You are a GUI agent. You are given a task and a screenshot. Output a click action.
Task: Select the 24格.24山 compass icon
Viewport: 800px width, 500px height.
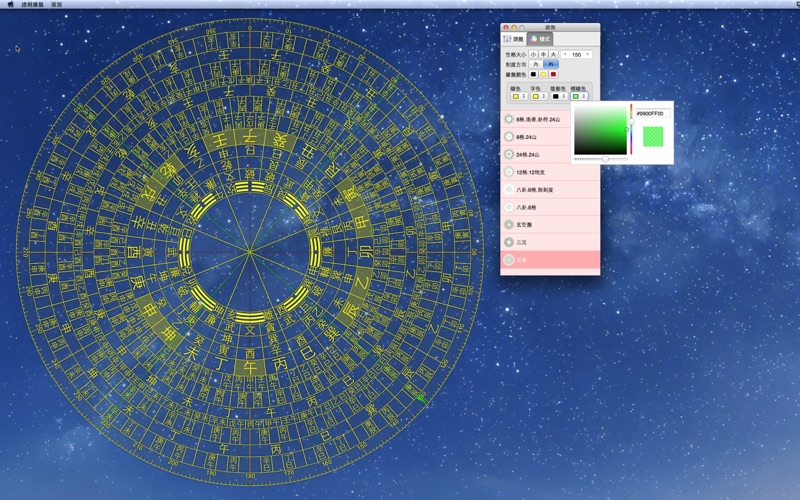(x=509, y=155)
